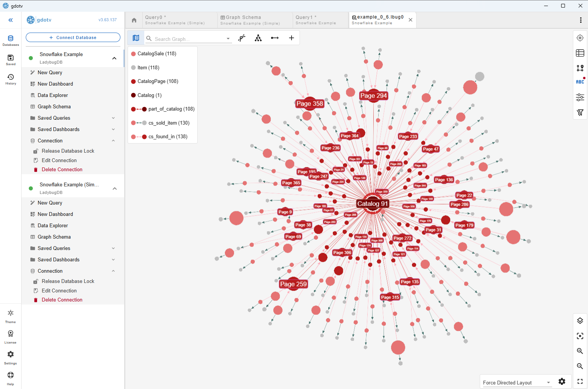Click New Query under Snowflake Example
588x389 pixels.
50,73
